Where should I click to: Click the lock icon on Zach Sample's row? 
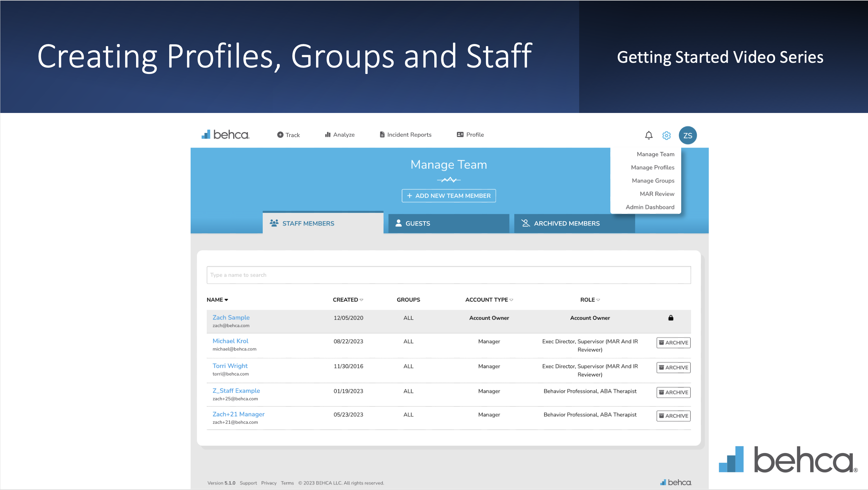[x=671, y=318]
